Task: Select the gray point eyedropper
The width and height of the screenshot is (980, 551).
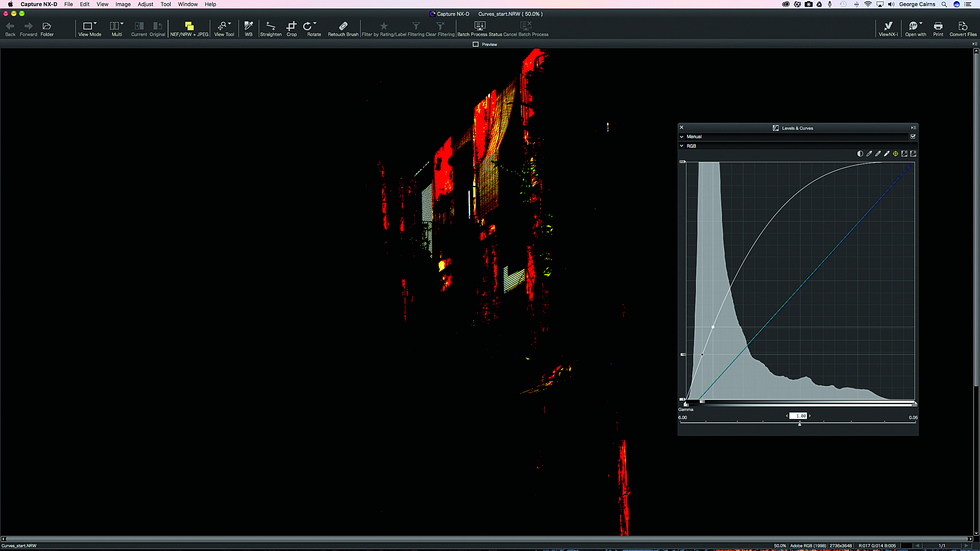Action: (x=878, y=154)
